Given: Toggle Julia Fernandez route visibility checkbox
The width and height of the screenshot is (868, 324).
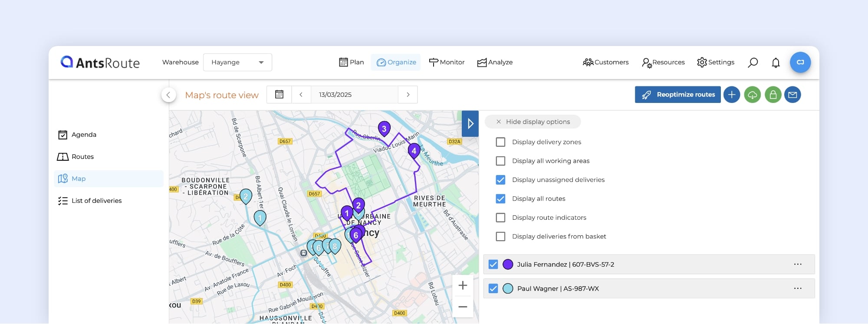Looking at the screenshot, I should pos(493,264).
